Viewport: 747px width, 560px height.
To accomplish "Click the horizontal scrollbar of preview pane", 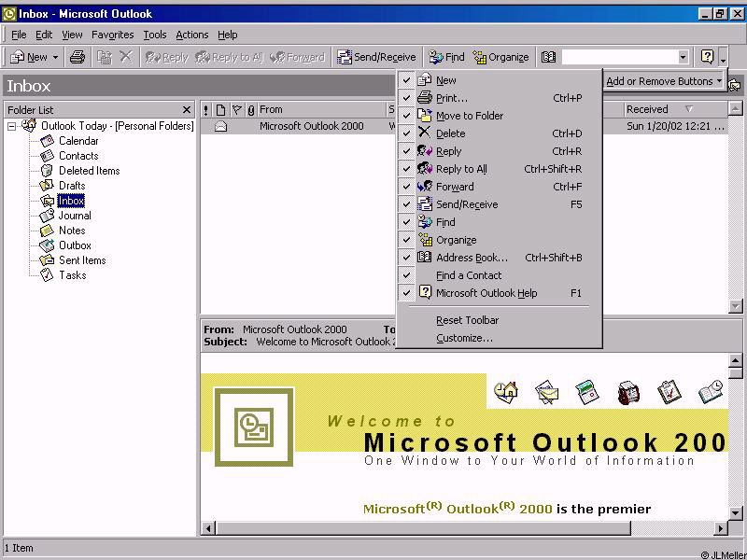I will point(423,528).
